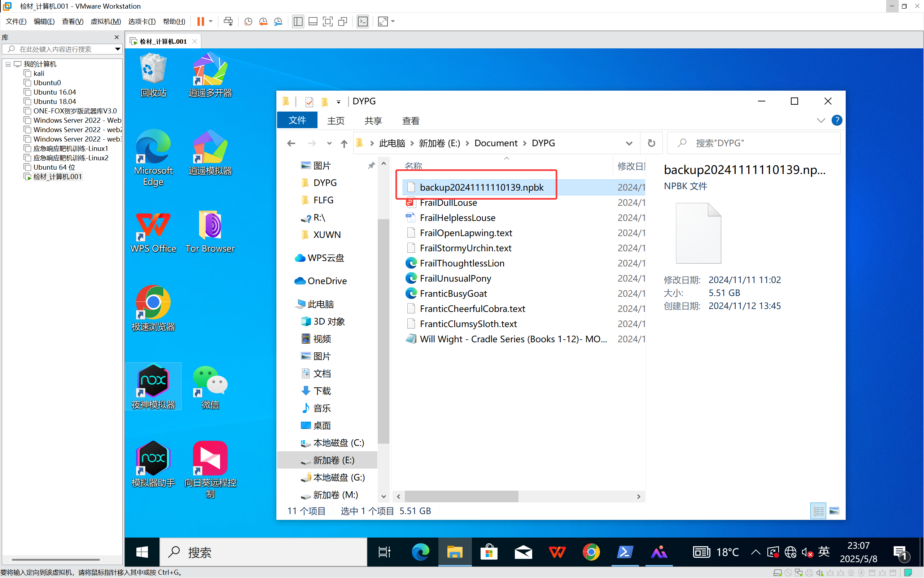This screenshot has width=924, height=578.
Task: Switch to the 查看 ribbon tab
Action: coord(411,121)
